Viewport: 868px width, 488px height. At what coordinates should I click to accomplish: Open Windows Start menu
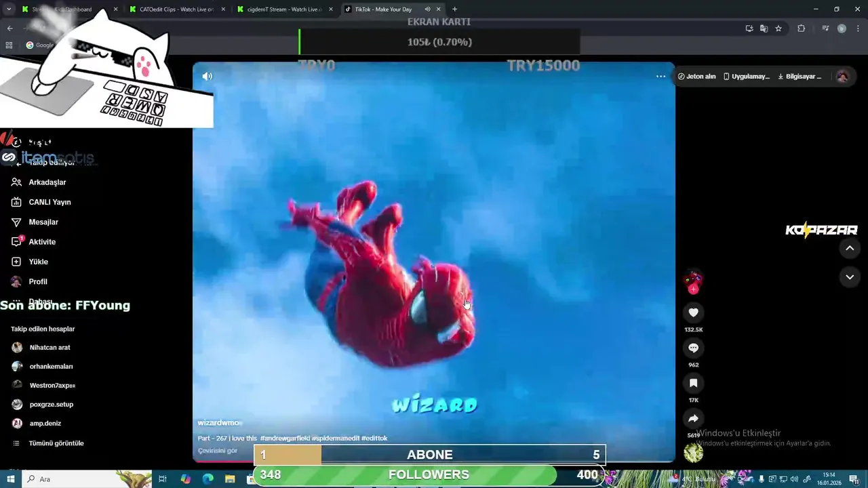[x=11, y=479]
